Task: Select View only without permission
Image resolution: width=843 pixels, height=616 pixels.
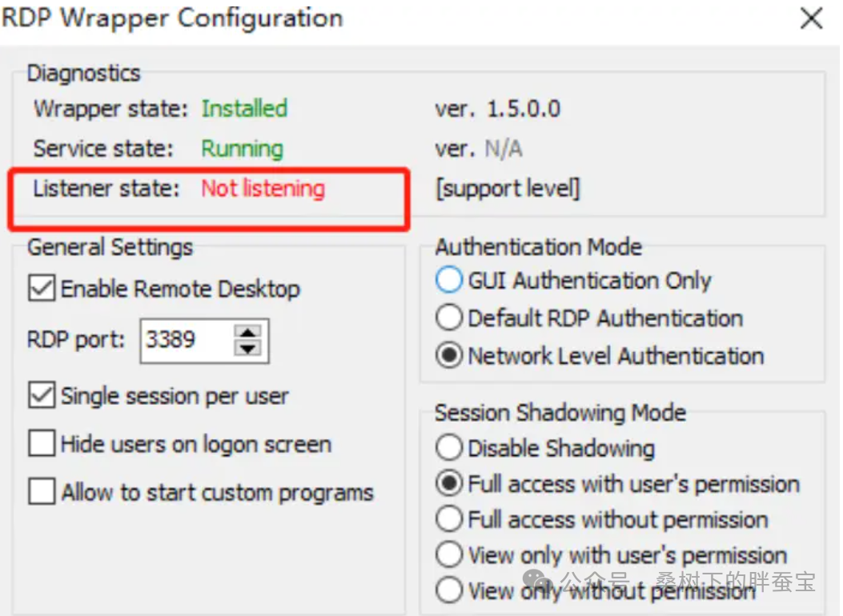Action: (x=450, y=590)
